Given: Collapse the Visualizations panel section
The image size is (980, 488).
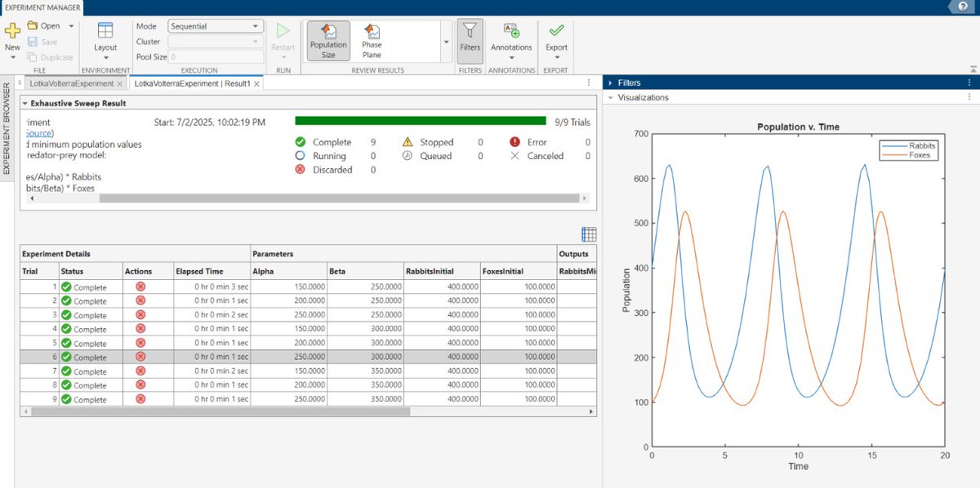Looking at the screenshot, I should (x=611, y=97).
